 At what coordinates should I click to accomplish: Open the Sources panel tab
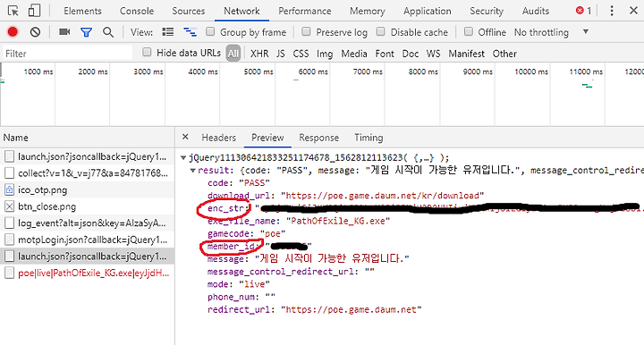pyautogui.click(x=189, y=11)
